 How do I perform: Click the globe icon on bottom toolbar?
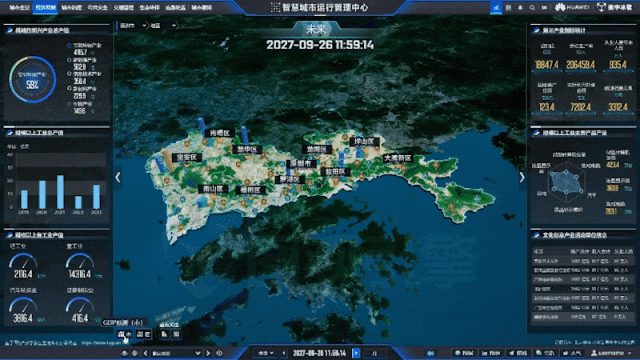point(135,353)
